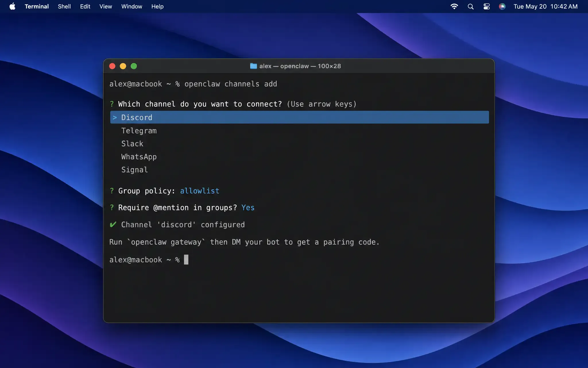This screenshot has width=588, height=368.
Task: Open Control Center icon
Action: [487, 6]
